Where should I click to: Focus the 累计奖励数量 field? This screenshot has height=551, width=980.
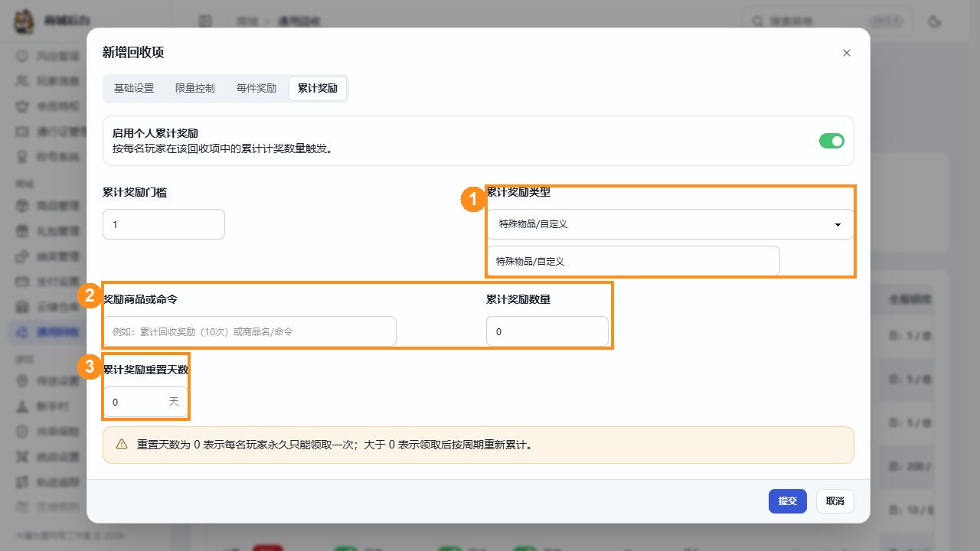click(547, 331)
